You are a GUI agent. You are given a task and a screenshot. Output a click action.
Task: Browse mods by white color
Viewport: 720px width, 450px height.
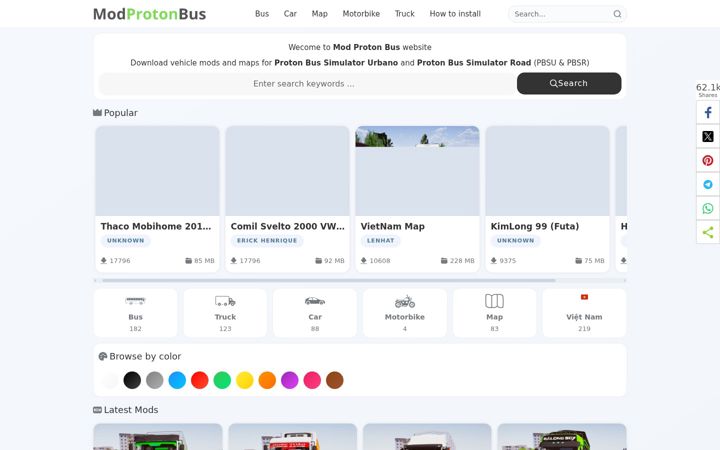coord(110,380)
